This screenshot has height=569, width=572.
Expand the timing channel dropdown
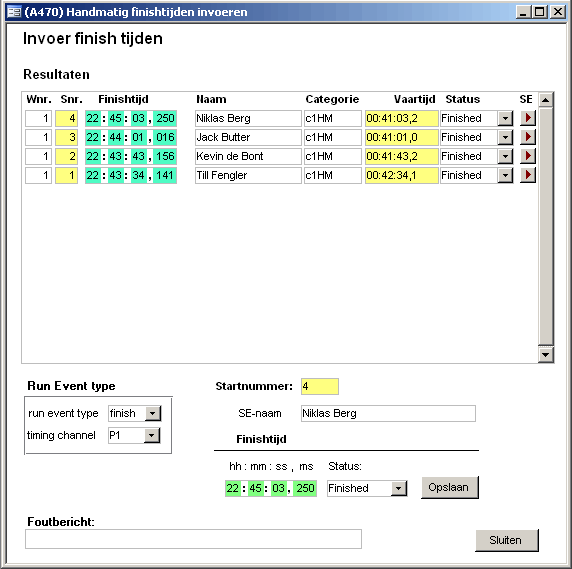[152, 436]
